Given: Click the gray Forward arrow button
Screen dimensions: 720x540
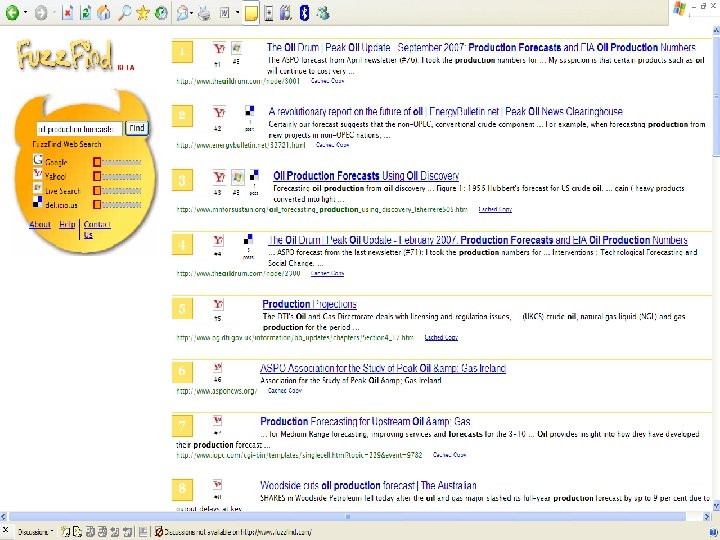Looking at the screenshot, I should 41,13.
